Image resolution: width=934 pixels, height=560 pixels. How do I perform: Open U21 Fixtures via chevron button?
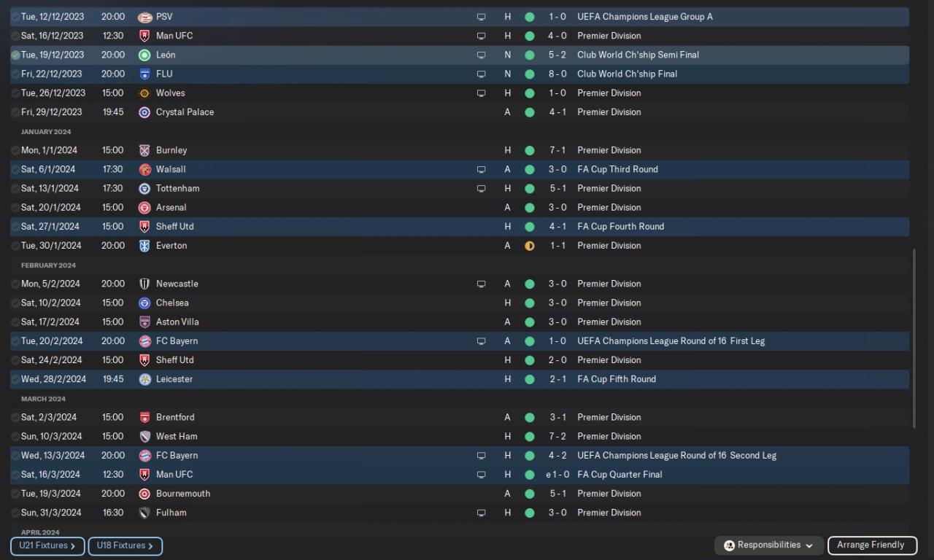pos(48,545)
